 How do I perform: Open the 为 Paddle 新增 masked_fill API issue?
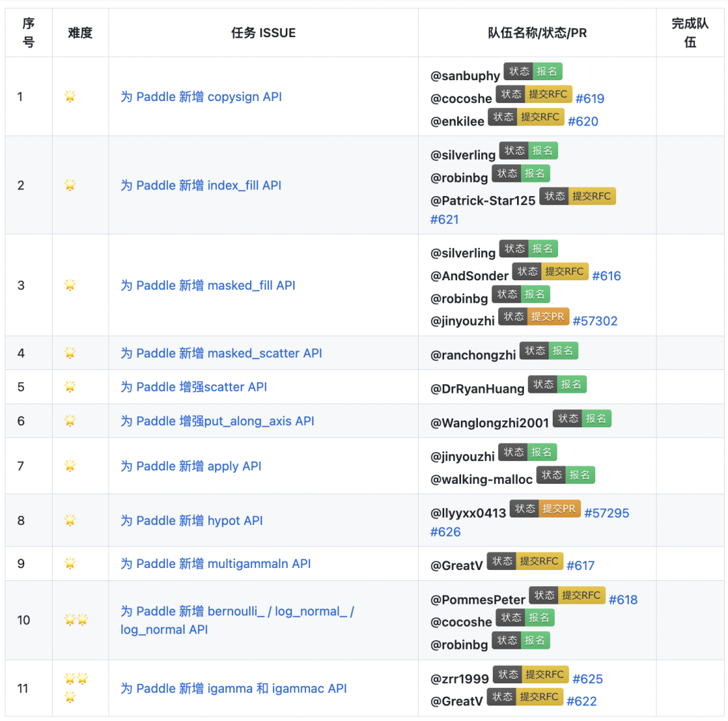tap(208, 285)
